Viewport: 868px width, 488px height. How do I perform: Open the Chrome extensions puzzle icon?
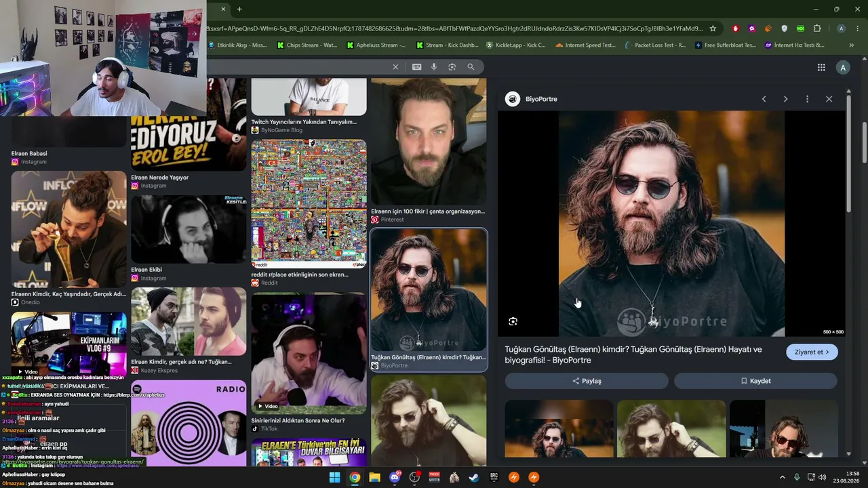pos(817,28)
